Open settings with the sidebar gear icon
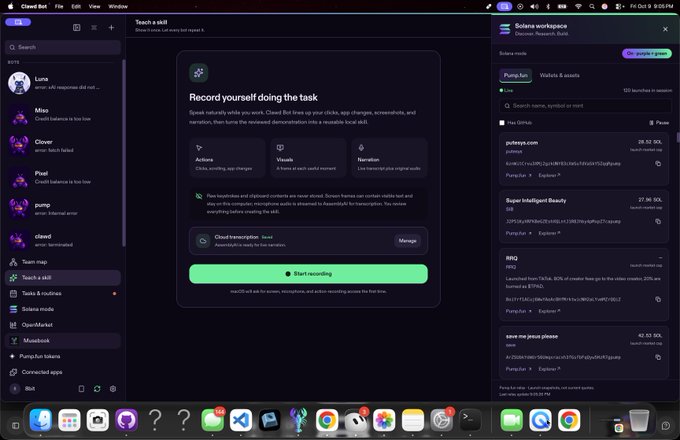680x440 pixels. (x=113, y=389)
